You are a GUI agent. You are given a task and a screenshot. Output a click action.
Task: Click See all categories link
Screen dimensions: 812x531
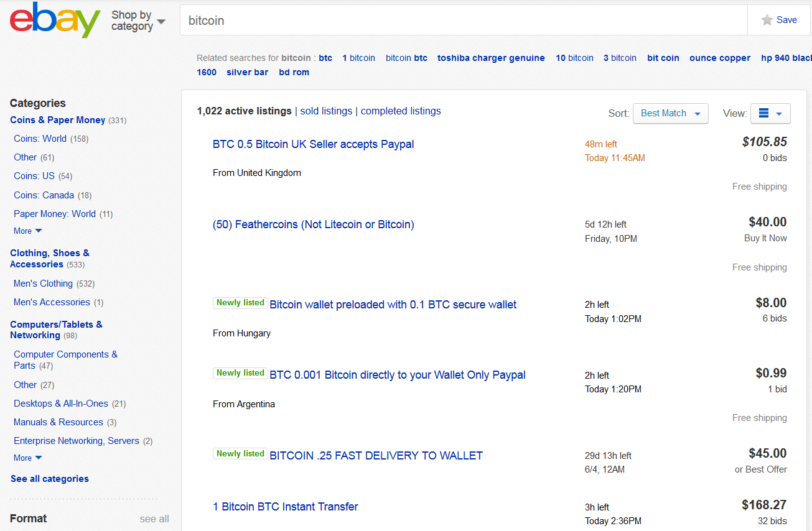(50, 479)
